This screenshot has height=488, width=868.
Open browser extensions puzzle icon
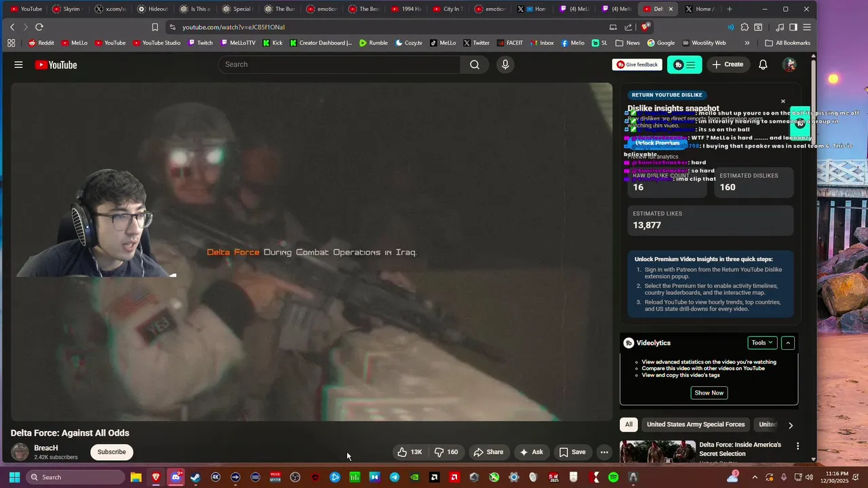(x=745, y=27)
